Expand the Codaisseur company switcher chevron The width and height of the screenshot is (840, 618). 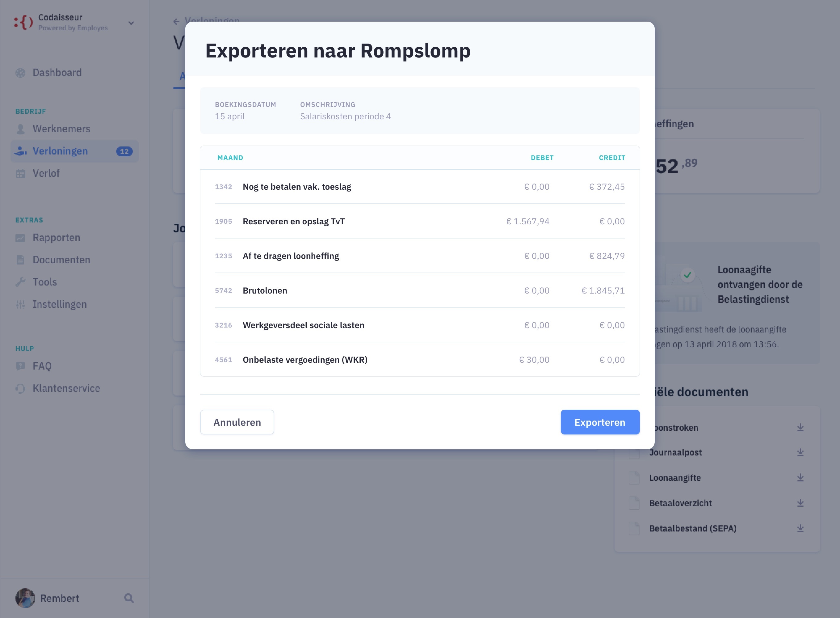tap(131, 23)
